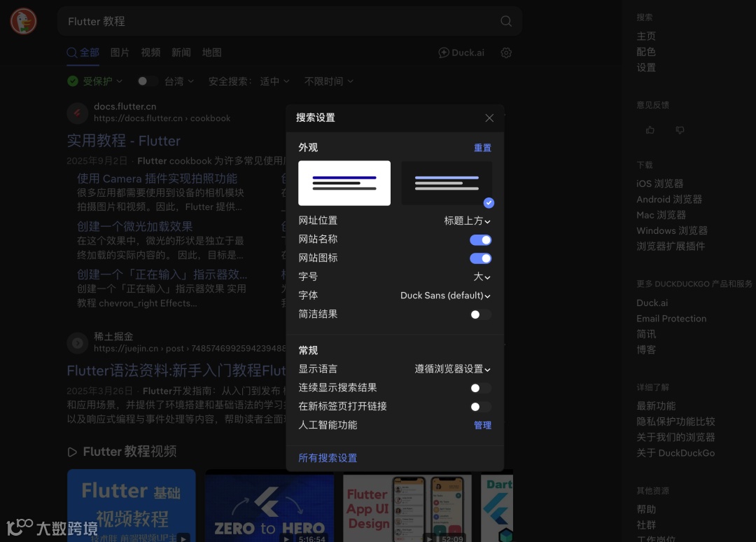
Task: Enable 连续显示搜索结果 switch
Action: point(481,388)
